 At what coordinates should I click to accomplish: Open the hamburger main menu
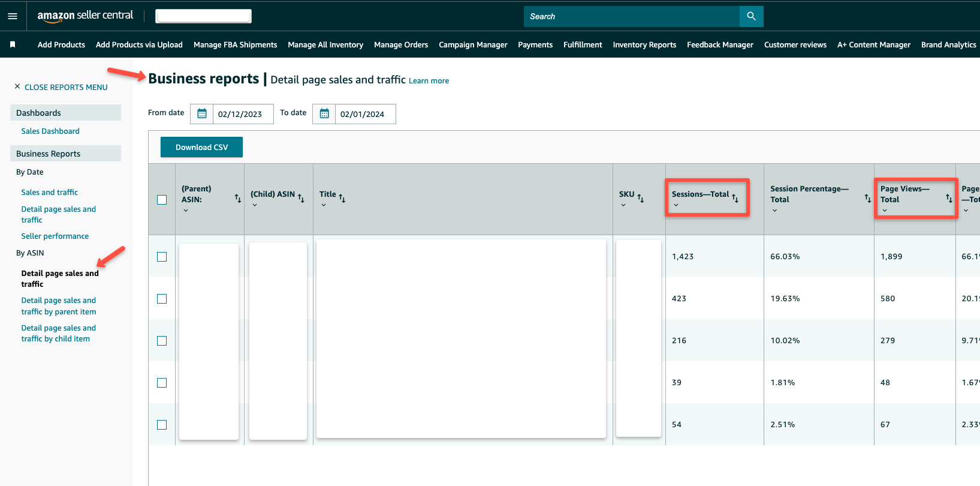13,16
